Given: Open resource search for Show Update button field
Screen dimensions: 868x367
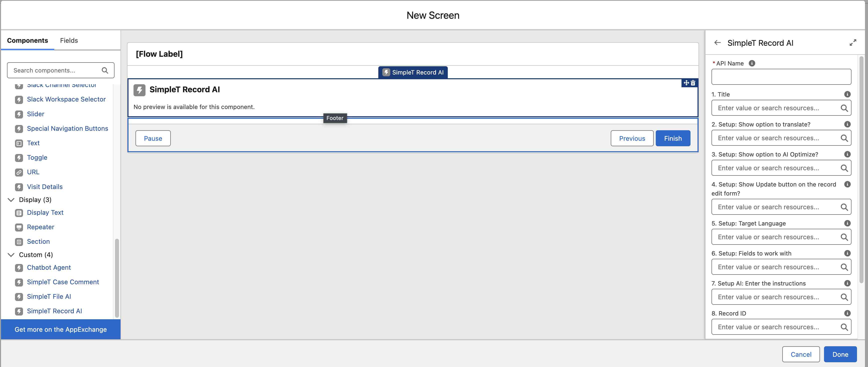Looking at the screenshot, I should (x=844, y=207).
